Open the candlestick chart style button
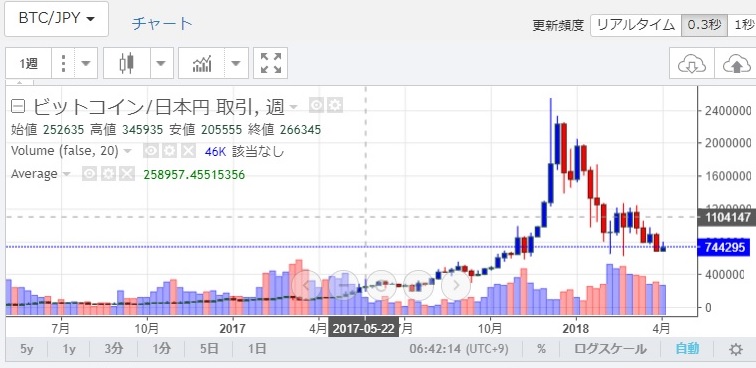The width and height of the screenshot is (756, 368). [126, 63]
